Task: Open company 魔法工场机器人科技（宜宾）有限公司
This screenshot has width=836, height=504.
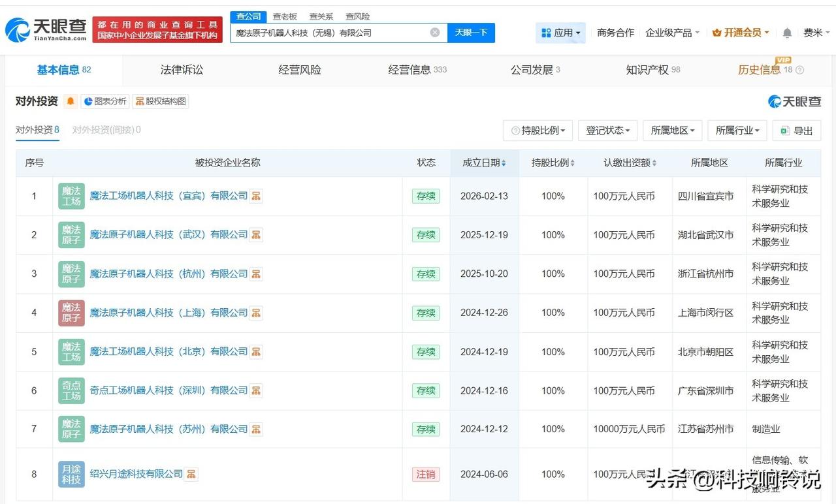Action: [x=169, y=196]
